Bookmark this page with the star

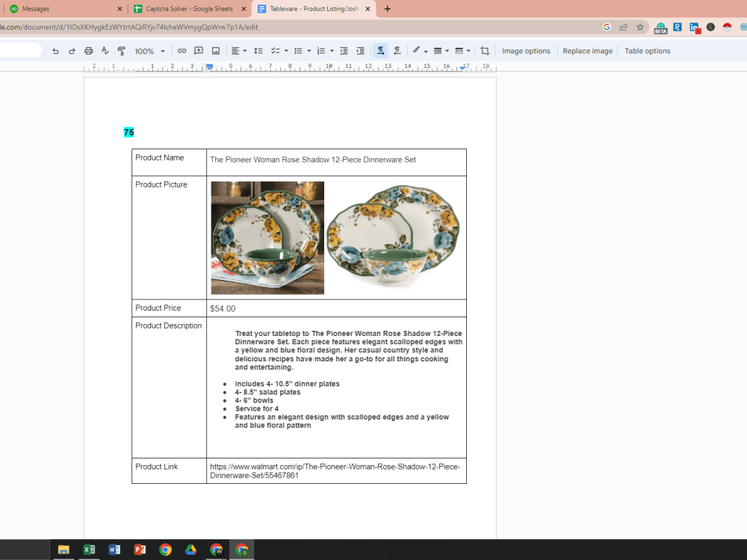640,27
